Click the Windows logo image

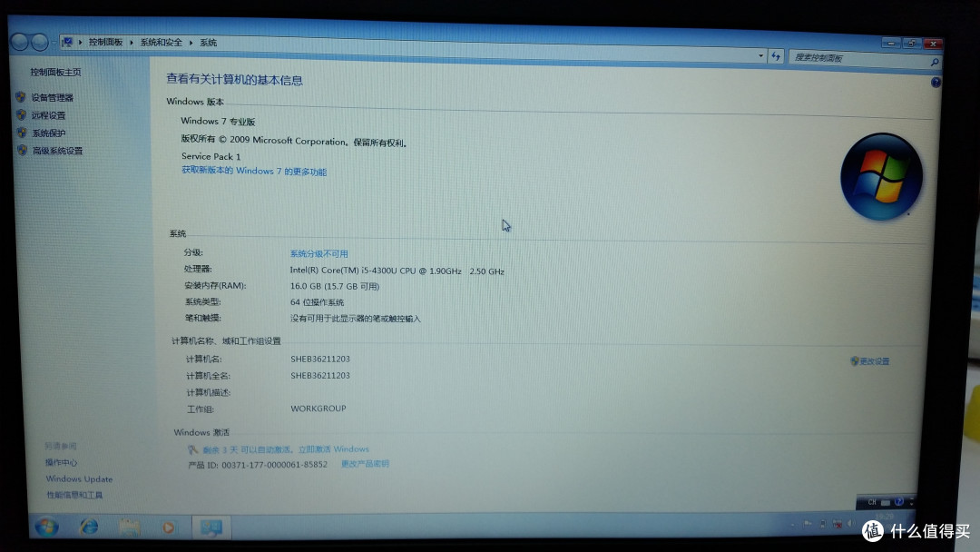click(881, 176)
